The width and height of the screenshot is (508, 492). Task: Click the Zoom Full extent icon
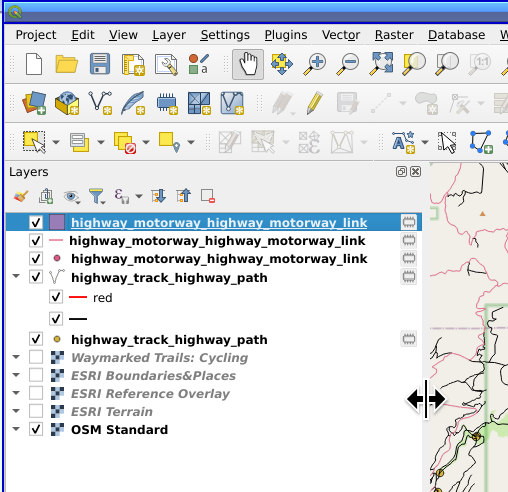381,64
